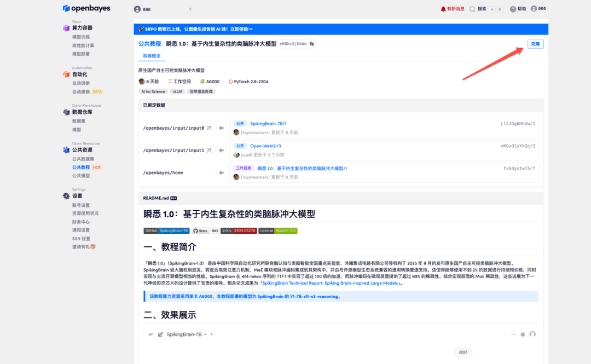This screenshot has height=364, width=591.
Task: Click the 克隆 clone button
Action: pyautogui.click(x=535, y=44)
